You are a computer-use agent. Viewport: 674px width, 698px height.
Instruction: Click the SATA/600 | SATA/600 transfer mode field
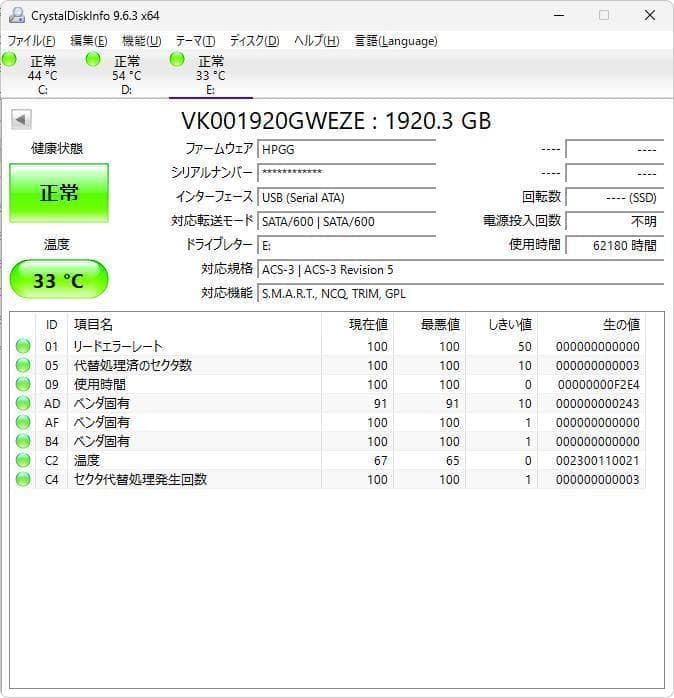(346, 221)
